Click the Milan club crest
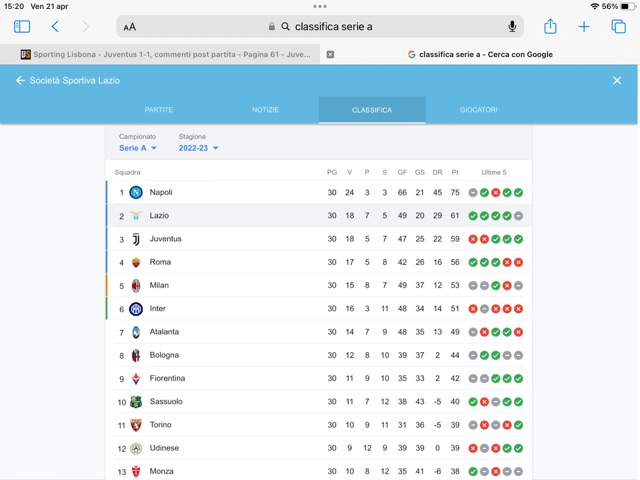Screen dimensions: 640x480 click(x=136, y=285)
